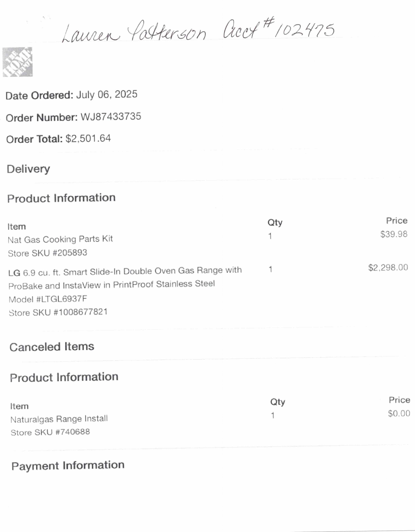Click the Home Depot logo

[x=18, y=62]
